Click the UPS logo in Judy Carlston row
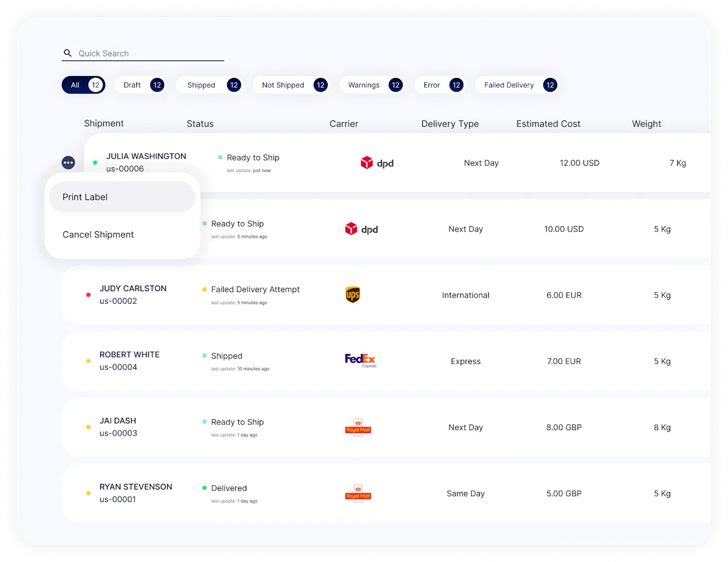 coord(353,295)
